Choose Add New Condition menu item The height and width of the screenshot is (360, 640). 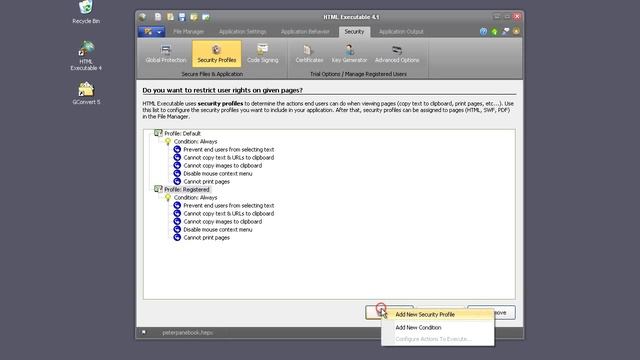(x=438, y=327)
